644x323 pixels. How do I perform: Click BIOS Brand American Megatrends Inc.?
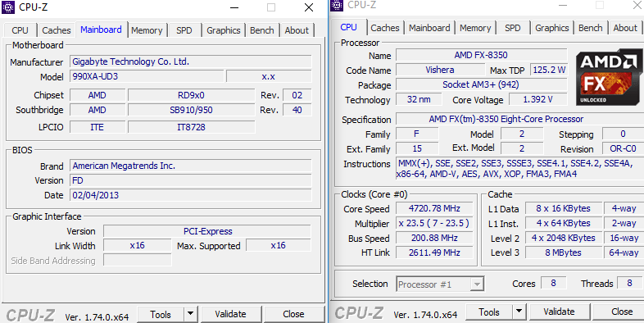[191, 166]
